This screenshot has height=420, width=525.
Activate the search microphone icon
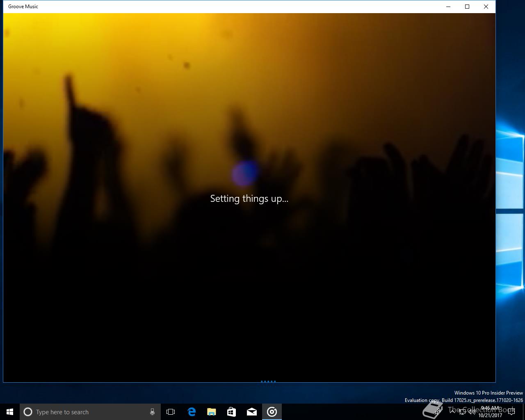click(152, 412)
